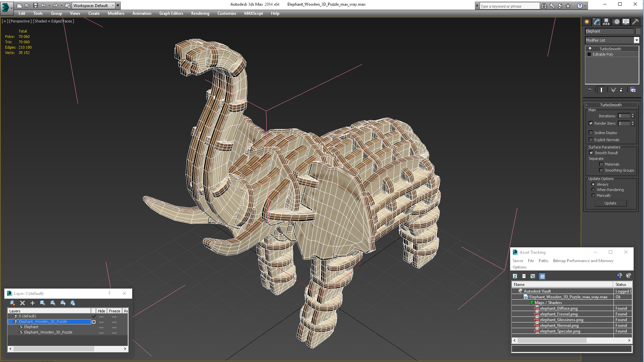Enable Separate by Smoothing Groups checkbox
The image size is (644, 362).
point(601,170)
